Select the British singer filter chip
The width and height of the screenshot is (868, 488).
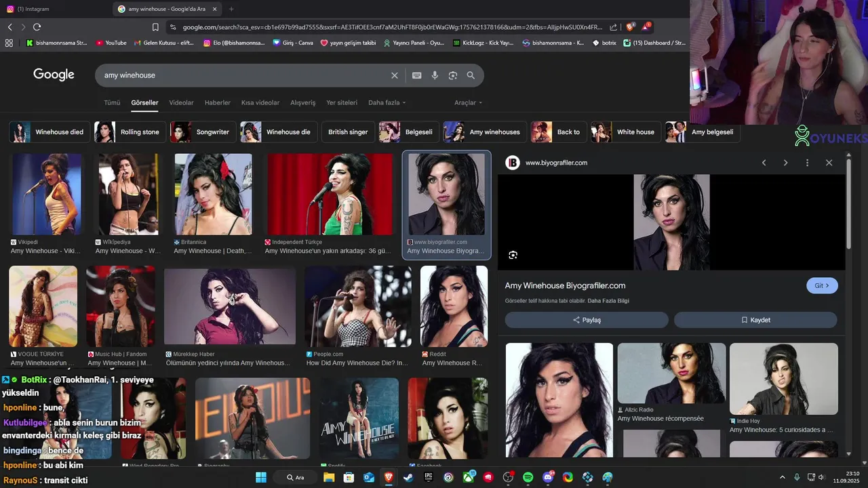[x=347, y=132]
